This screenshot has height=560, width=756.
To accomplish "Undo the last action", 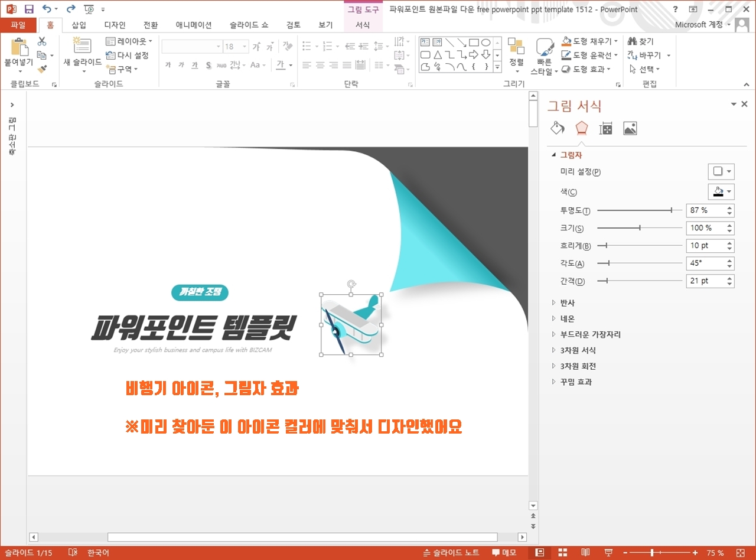I will point(47,9).
